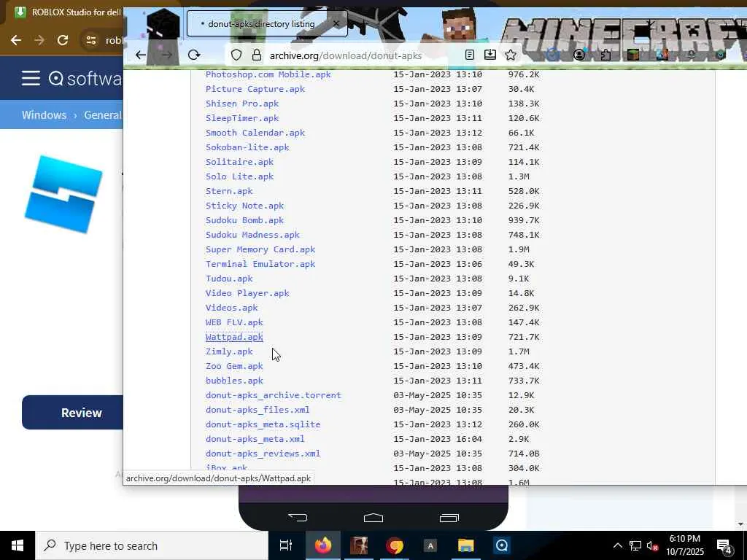747x560 pixels.
Task: Open the notification center icon
Action: tap(724, 546)
